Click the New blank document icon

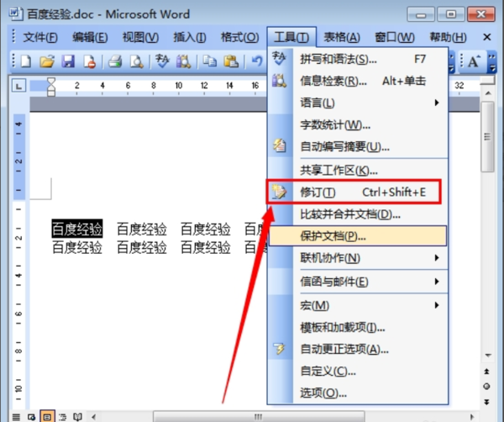[x=26, y=61]
